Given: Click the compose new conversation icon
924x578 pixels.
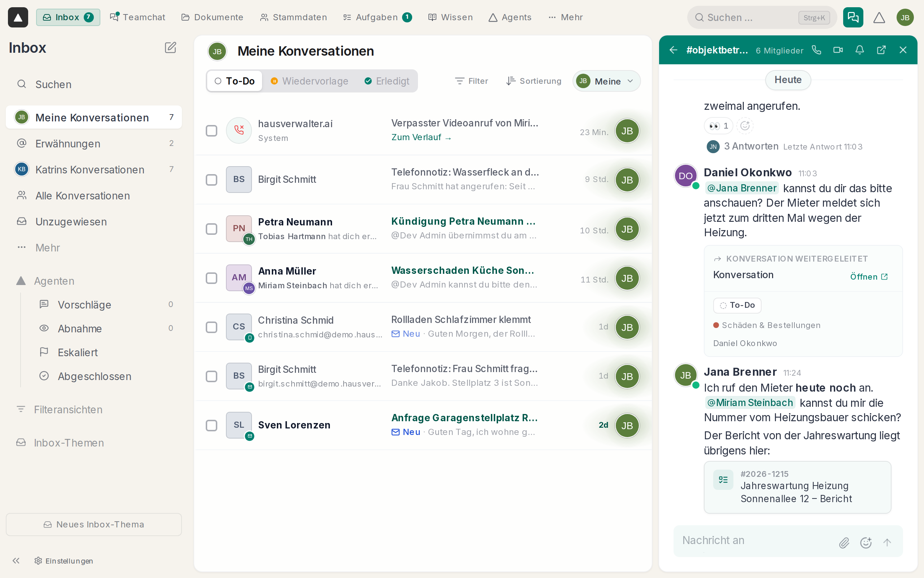Looking at the screenshot, I should pyautogui.click(x=170, y=48).
